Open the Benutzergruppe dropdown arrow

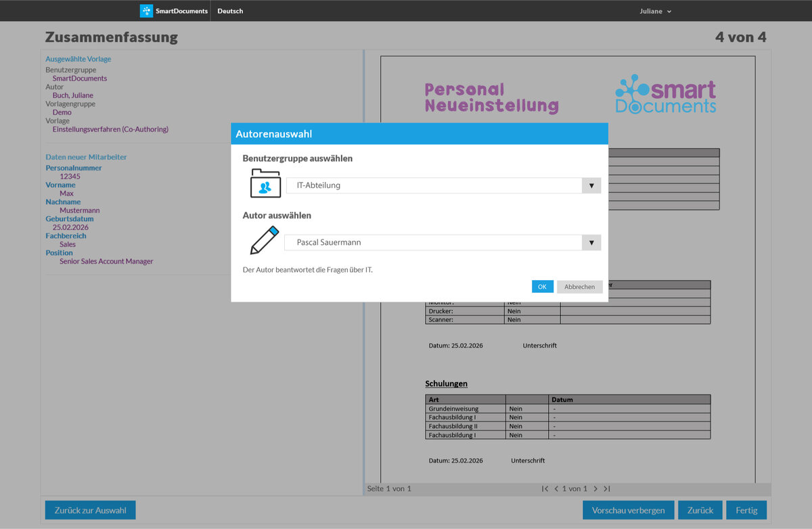(591, 185)
